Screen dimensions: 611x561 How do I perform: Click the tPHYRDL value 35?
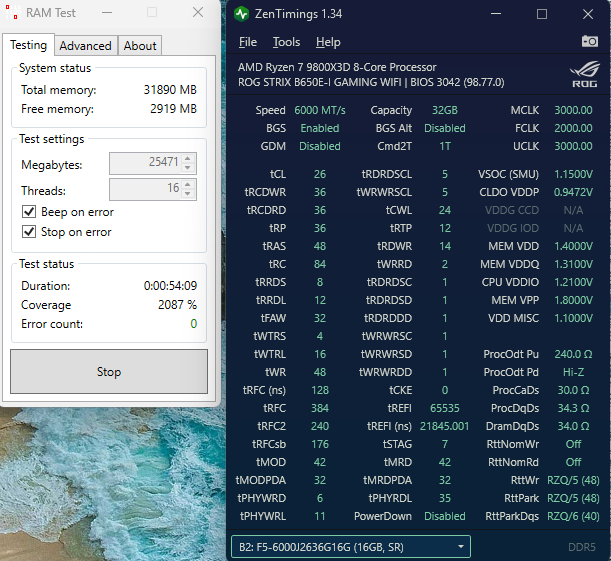tap(445, 498)
